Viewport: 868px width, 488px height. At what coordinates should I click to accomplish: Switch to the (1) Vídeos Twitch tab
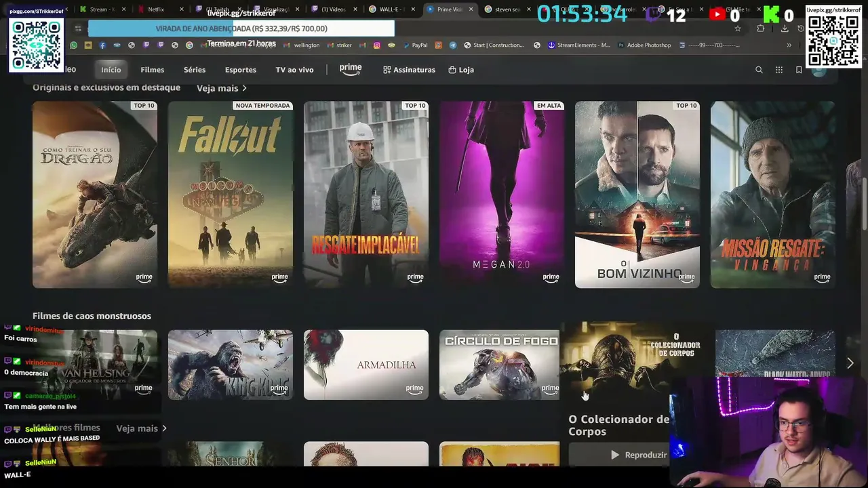(332, 9)
